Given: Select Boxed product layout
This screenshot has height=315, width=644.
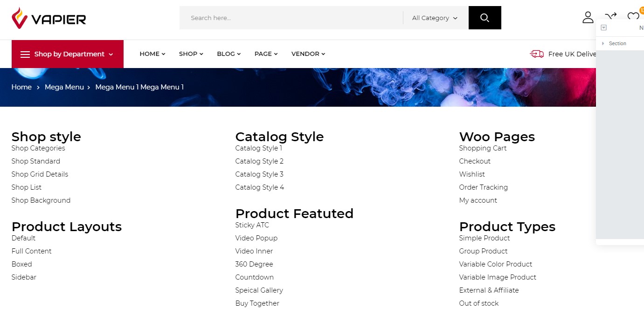Looking at the screenshot, I should 22,264.
